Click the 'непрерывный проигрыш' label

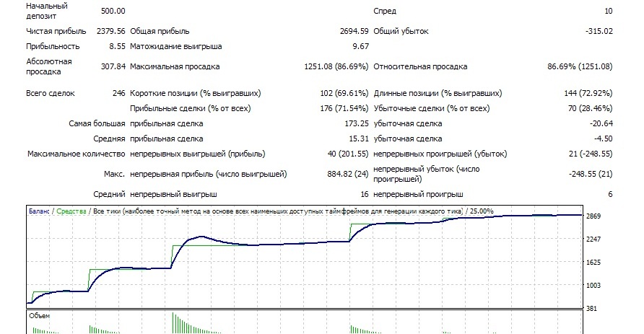[418, 194]
